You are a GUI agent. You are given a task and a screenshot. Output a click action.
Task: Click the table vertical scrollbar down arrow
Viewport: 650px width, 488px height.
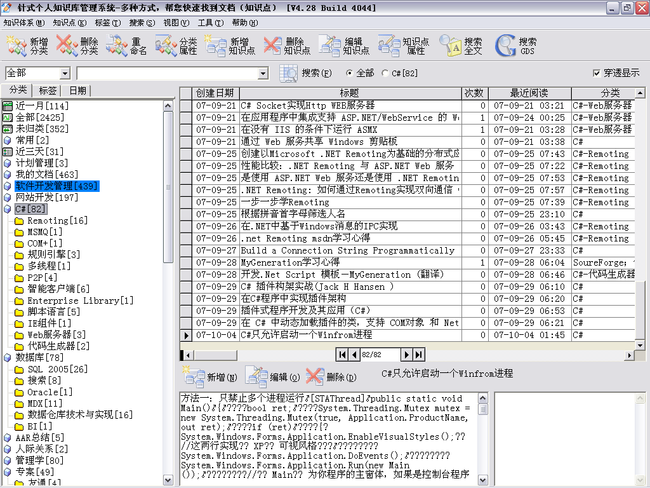pos(640,345)
